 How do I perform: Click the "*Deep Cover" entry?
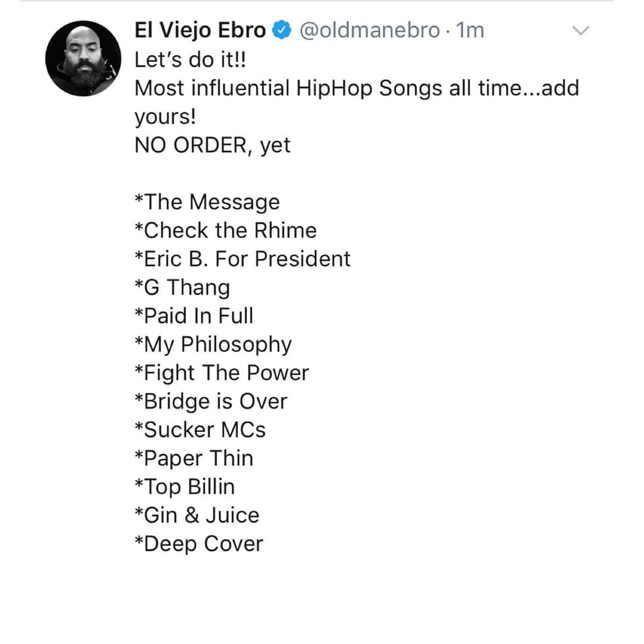click(x=199, y=544)
